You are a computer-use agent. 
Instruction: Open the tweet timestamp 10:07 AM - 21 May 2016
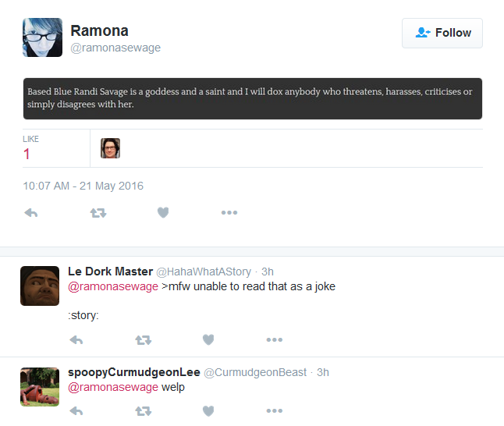point(83,186)
